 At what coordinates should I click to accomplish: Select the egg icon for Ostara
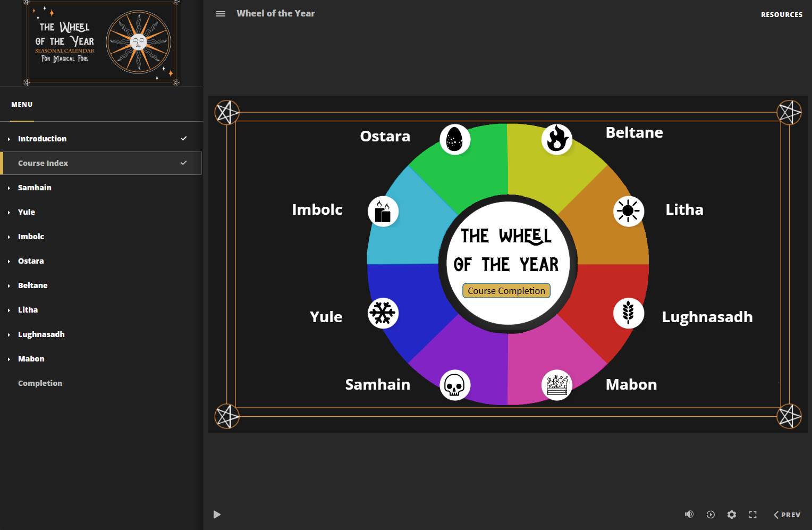pyautogui.click(x=455, y=139)
